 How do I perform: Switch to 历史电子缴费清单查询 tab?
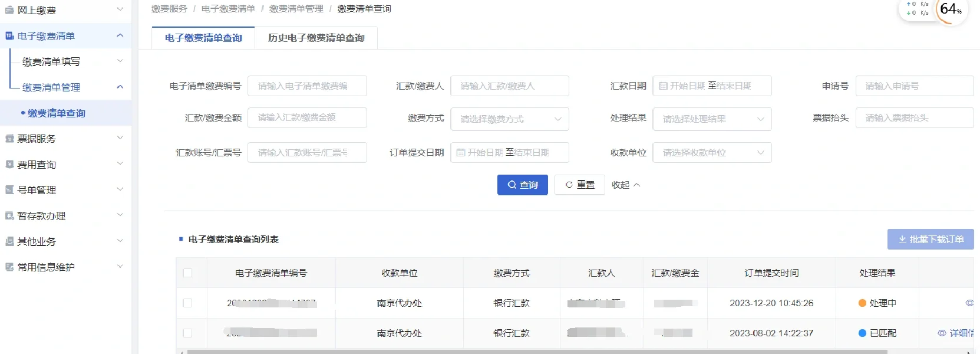316,38
